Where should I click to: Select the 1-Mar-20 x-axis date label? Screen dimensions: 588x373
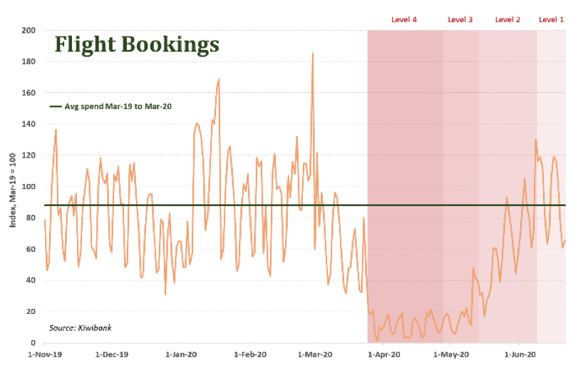(x=314, y=354)
